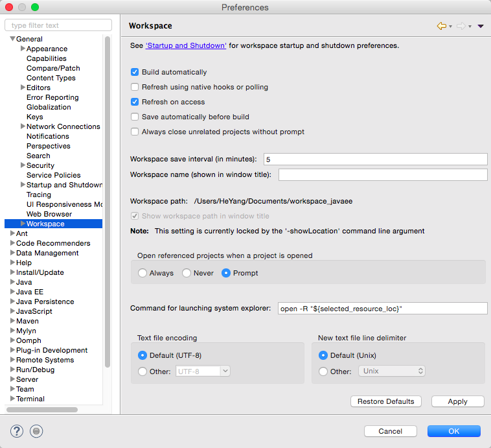Image resolution: width=491 pixels, height=448 pixels.
Task: Expand the Appearance tree node
Action: point(23,49)
